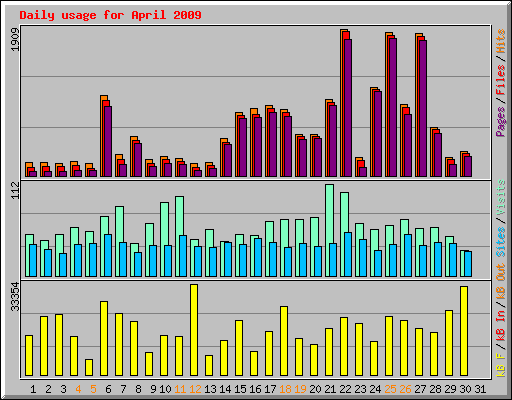This screenshot has width=512, height=400.
Task: Click the purple pages bar for day 27
Action: click(x=423, y=109)
